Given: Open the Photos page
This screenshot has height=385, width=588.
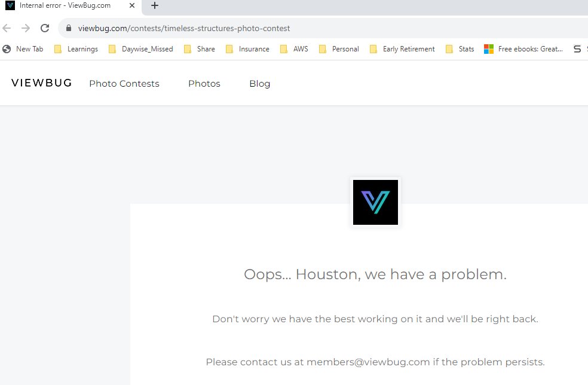Looking at the screenshot, I should point(204,83).
